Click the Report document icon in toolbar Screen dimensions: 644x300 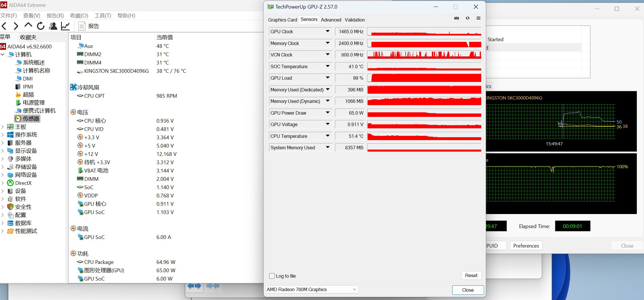pos(82,26)
